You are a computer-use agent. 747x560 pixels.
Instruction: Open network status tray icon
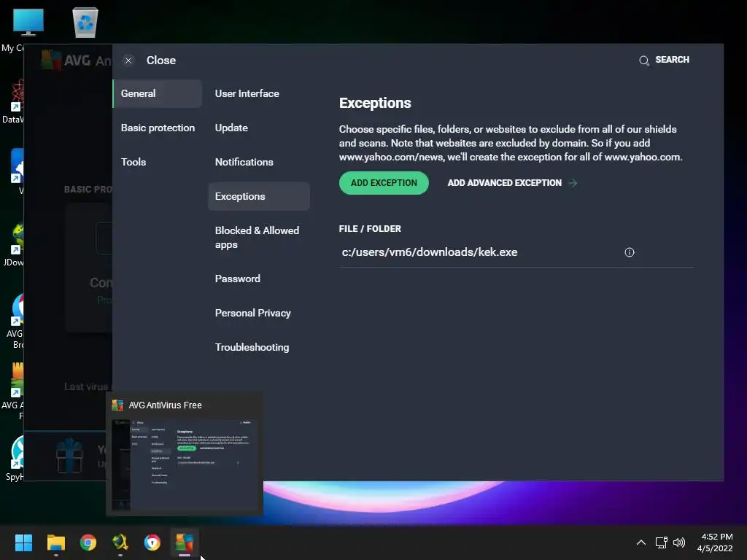(661, 542)
